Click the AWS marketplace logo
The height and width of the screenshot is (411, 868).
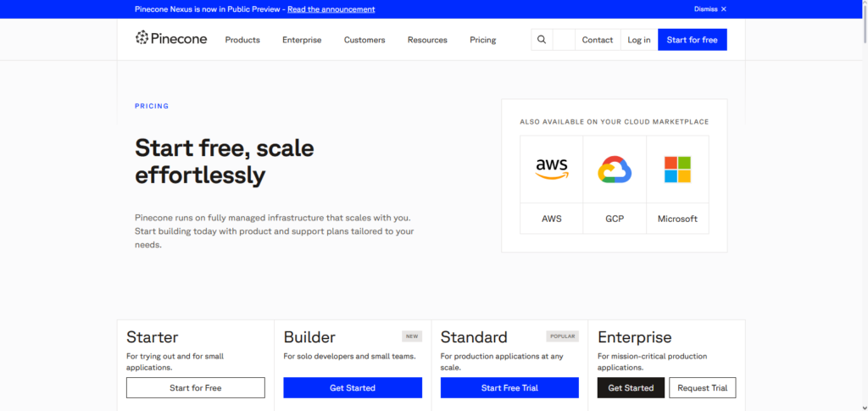tap(551, 169)
